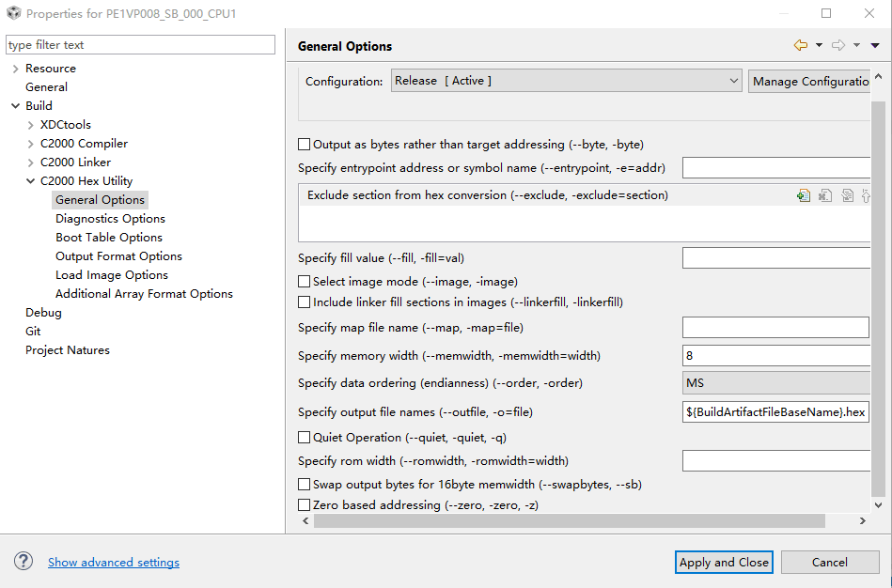Click the greyed Forward navigation arrow
Viewport: 892px width, 588px height.
(x=838, y=45)
